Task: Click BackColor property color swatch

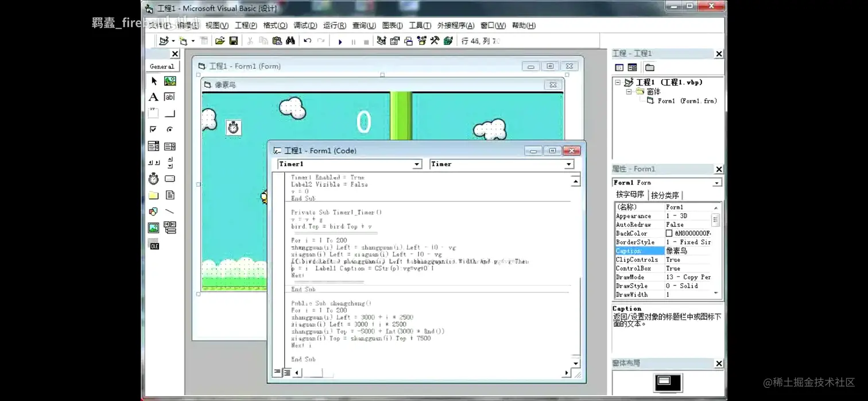Action: (x=669, y=233)
